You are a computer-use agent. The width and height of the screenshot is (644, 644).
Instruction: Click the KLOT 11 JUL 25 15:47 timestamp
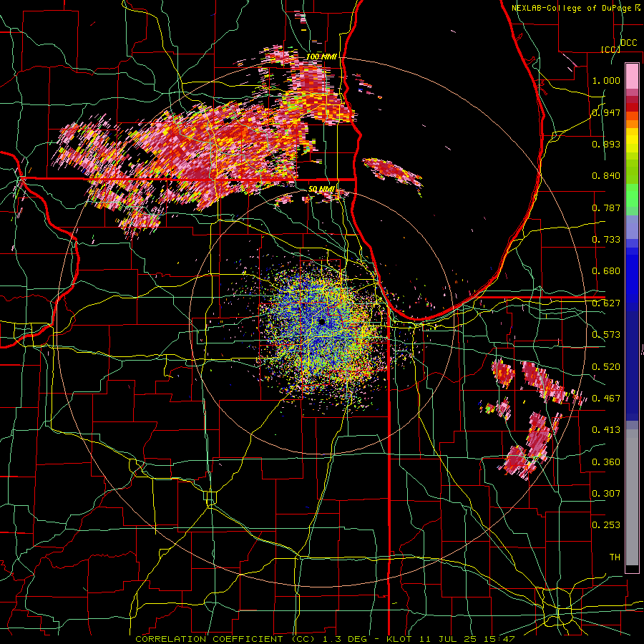click(451, 639)
